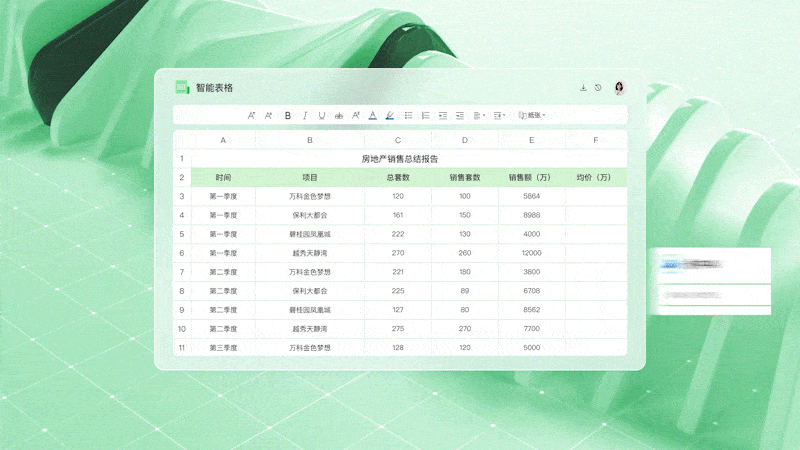Open the user avatar menu
800x450 pixels.
pos(619,88)
